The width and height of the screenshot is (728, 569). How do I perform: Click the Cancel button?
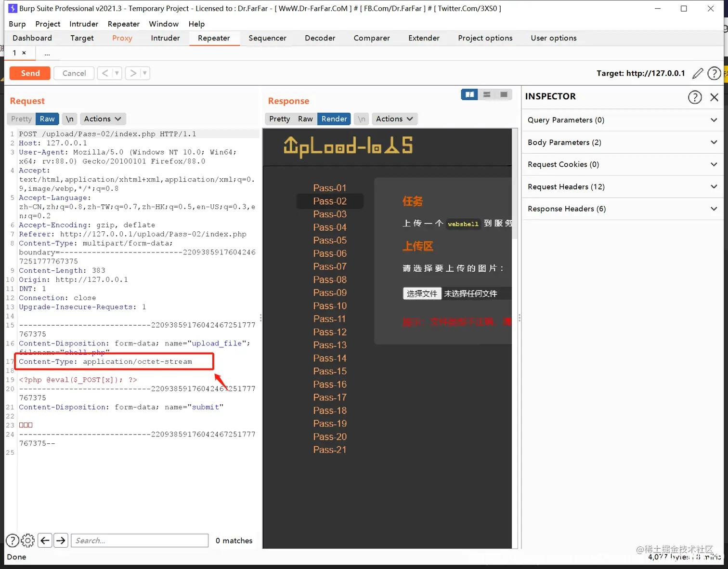click(x=74, y=73)
